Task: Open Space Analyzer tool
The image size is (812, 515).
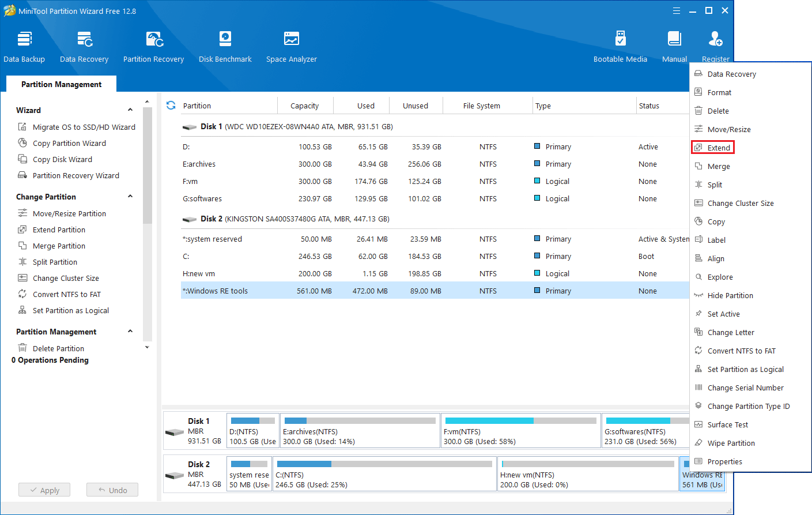Action: (292, 39)
